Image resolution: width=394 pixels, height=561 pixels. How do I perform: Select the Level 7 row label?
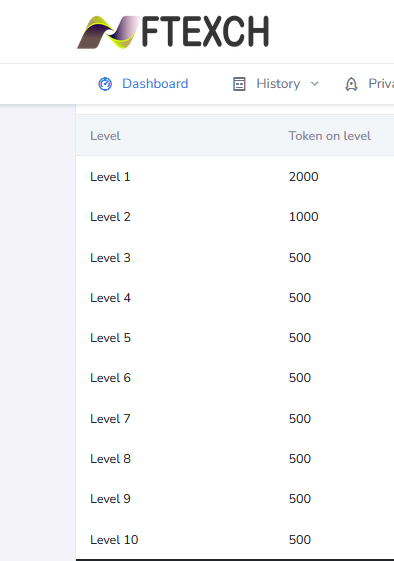click(x=110, y=419)
